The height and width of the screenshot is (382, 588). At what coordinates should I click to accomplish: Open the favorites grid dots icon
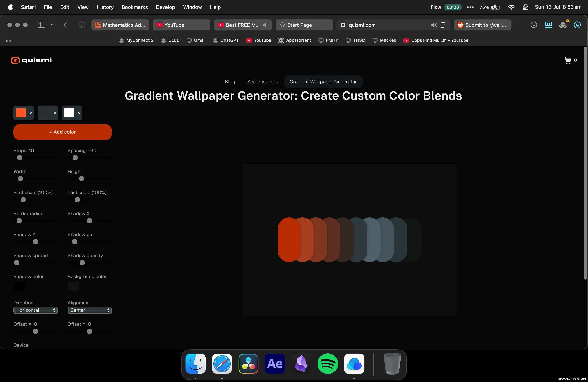point(8,40)
